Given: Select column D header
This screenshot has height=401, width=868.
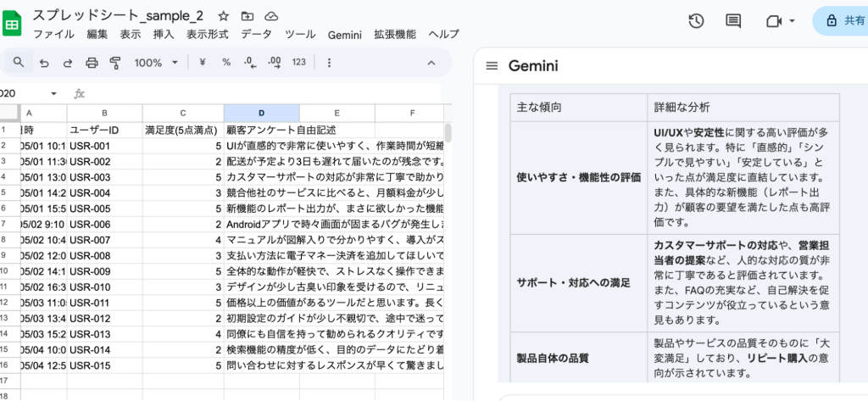Looking at the screenshot, I should pyautogui.click(x=262, y=113).
